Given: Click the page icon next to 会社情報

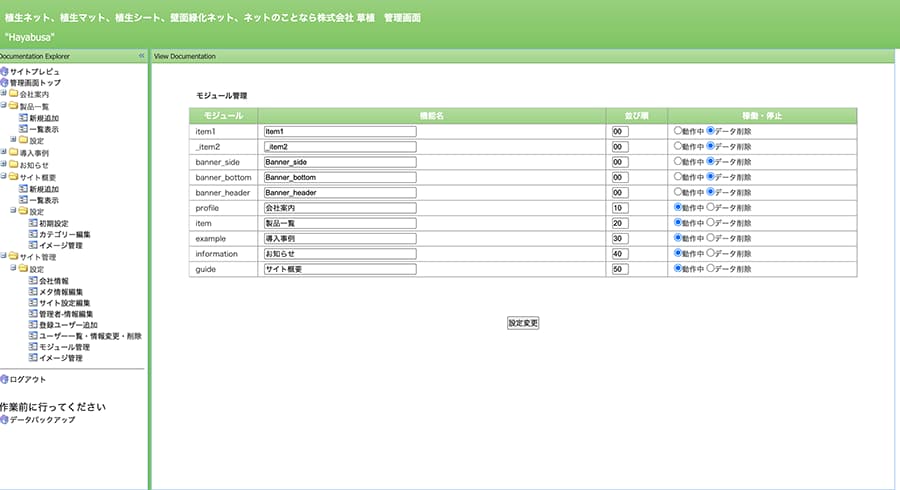Looking at the screenshot, I should tap(33, 281).
